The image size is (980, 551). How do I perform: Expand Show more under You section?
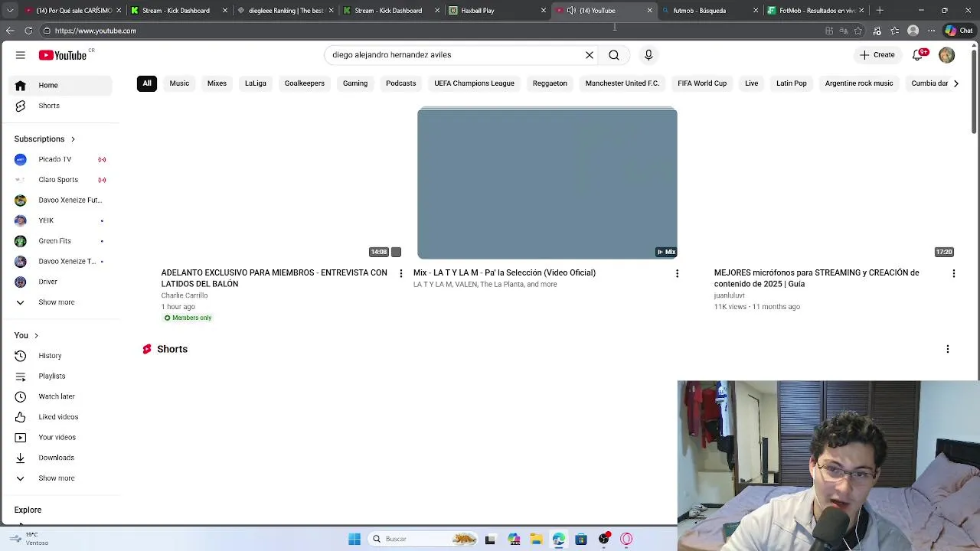tap(57, 478)
